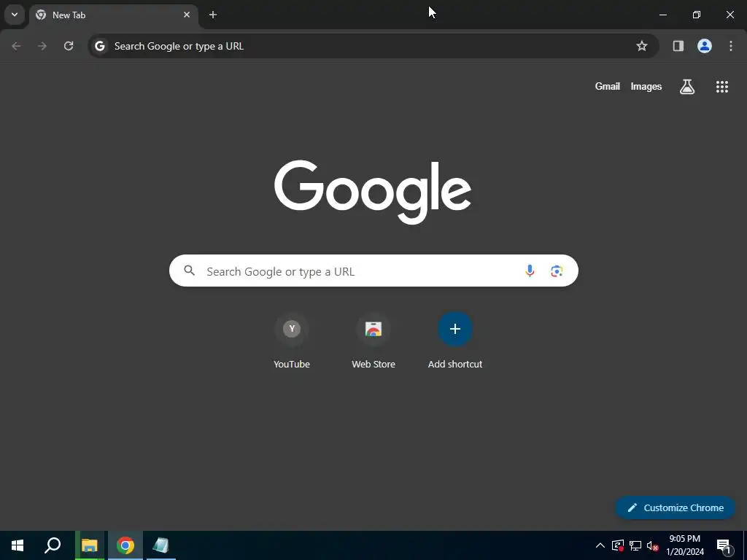Screen dimensions: 747x560
Task: Search by image with Lens icon
Action: tap(557, 271)
